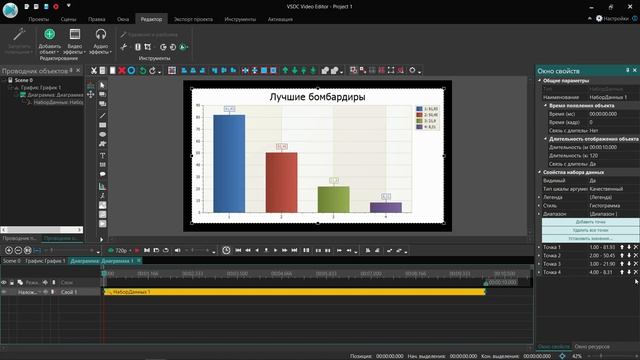
Task: Toggle lock icon in timeline header row
Action: tap(12, 282)
